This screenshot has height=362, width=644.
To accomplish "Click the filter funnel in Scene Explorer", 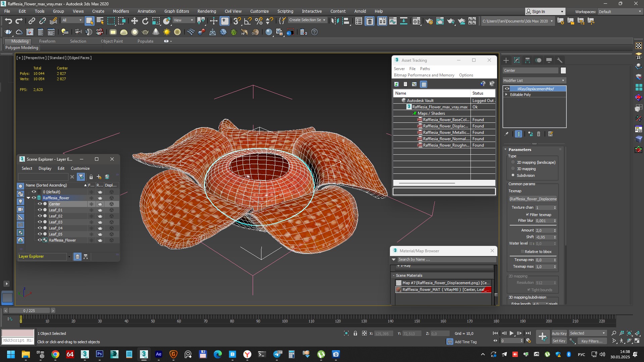I will [81, 177].
